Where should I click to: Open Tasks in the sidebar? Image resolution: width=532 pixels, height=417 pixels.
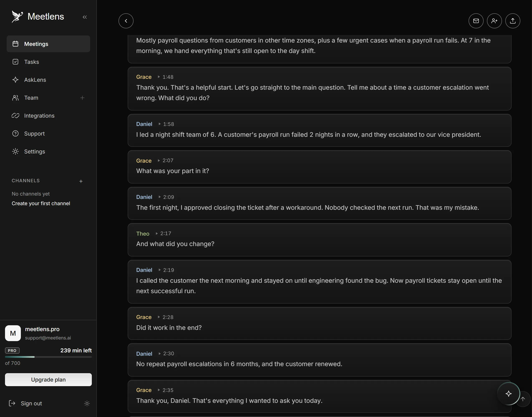(x=48, y=62)
